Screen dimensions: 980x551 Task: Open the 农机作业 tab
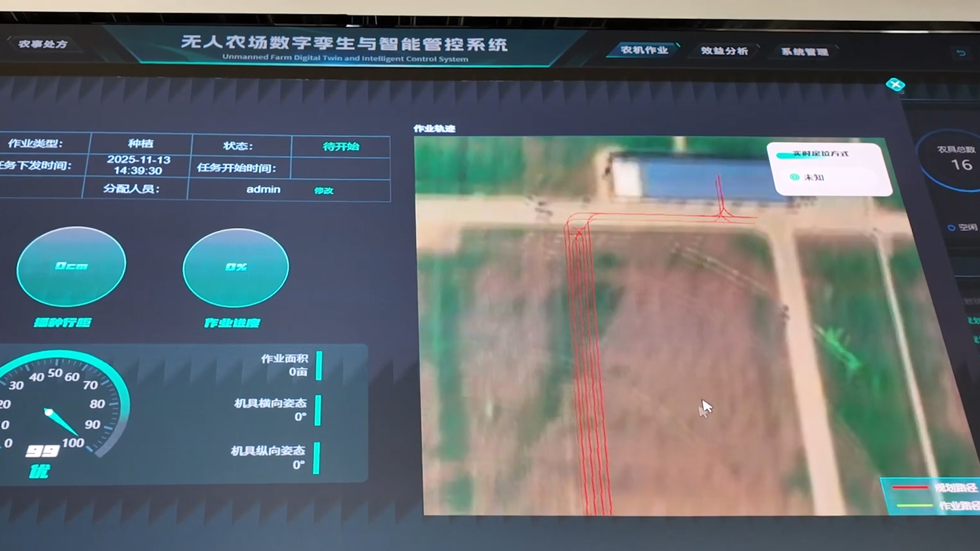(x=644, y=50)
